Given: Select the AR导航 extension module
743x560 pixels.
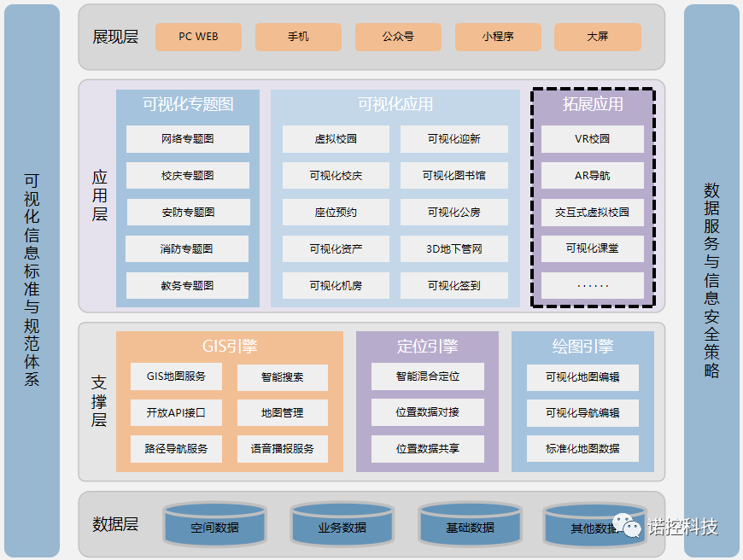Looking at the screenshot, I should [593, 175].
